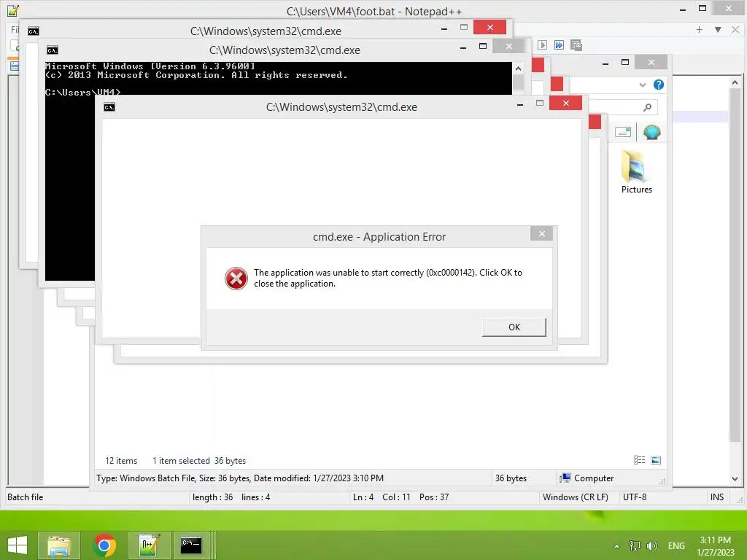Close the cmd.exe Application Error dialog
This screenshot has width=747, height=560.
pos(542,233)
